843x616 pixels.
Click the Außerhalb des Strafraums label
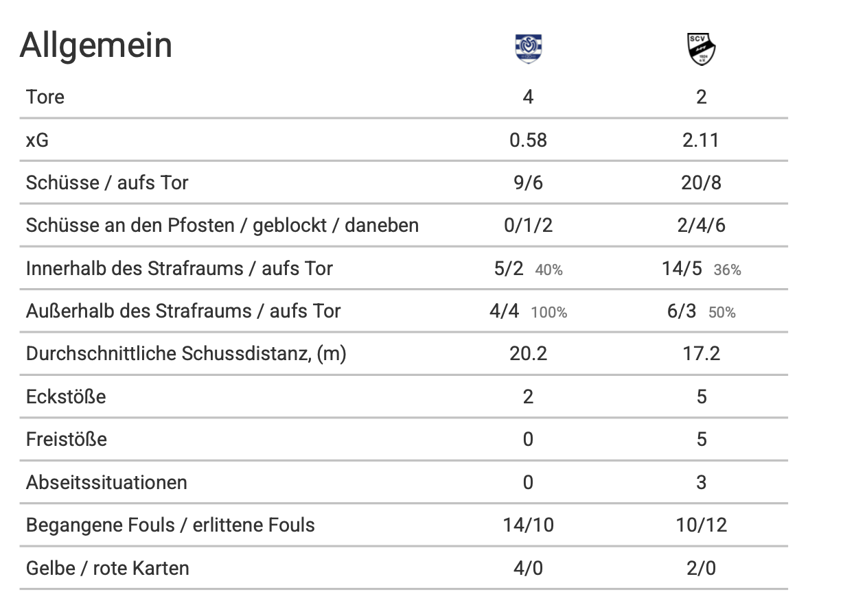click(183, 311)
